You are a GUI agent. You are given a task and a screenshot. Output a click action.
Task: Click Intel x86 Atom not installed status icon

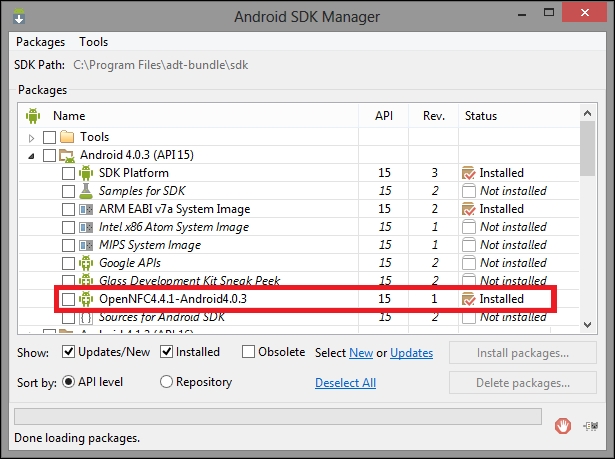[469, 227]
